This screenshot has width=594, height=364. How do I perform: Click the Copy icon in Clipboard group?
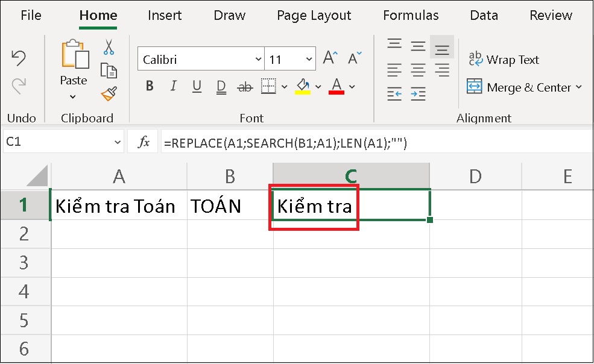[x=110, y=71]
